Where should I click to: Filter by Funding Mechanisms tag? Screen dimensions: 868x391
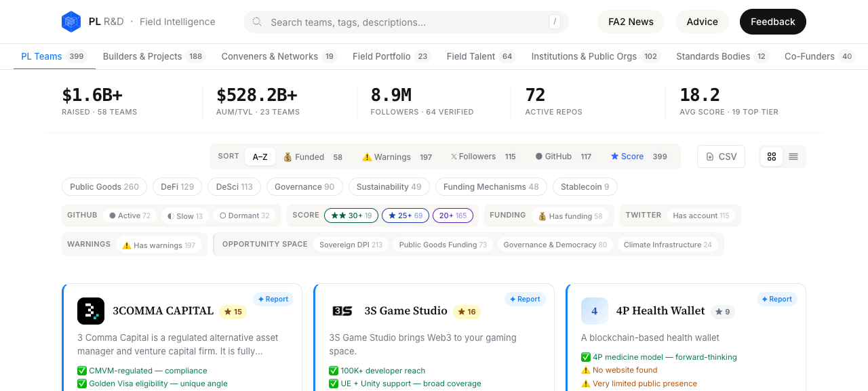(491, 186)
